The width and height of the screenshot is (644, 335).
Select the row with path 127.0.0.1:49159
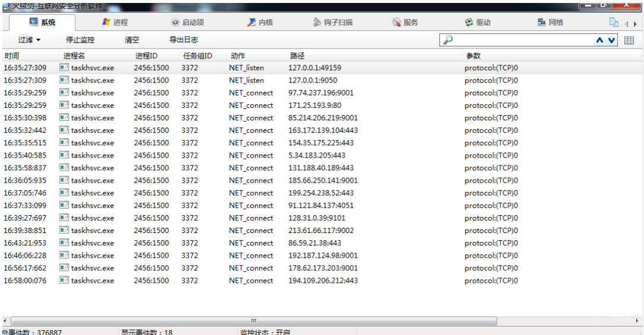pos(321,68)
